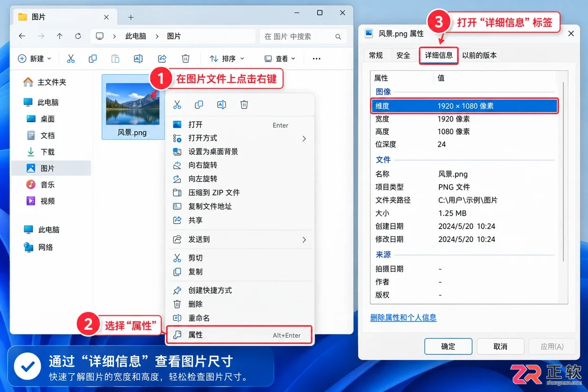Click the search magnifier icon
Viewport: 588px width, 392px height.
(338, 36)
